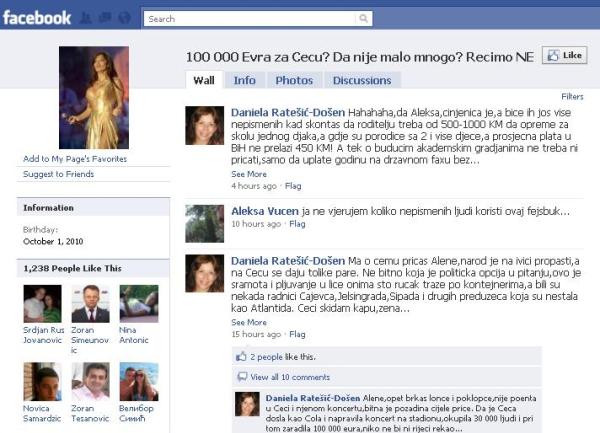Open Daniela Ratešić-Došen name in the comment
This screenshot has width=600, height=433.
coord(313,398)
